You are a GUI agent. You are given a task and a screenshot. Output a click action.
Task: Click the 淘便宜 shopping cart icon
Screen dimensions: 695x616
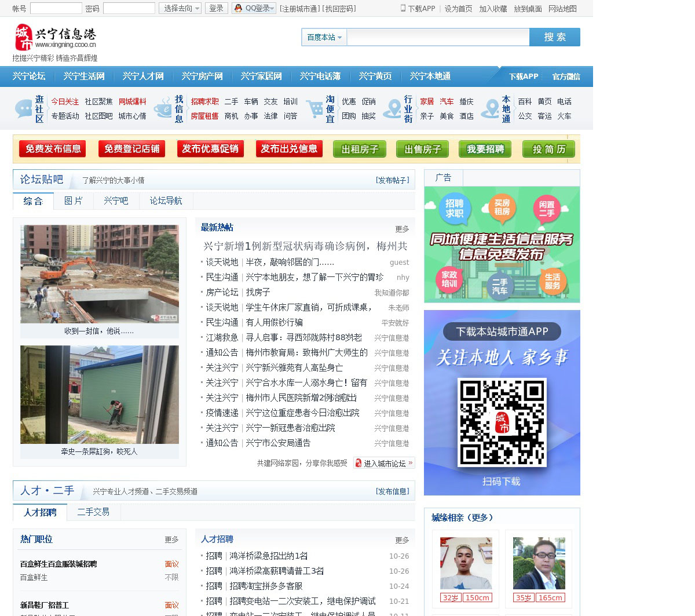click(314, 108)
